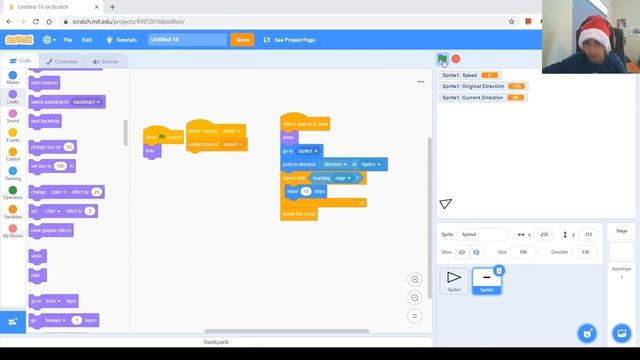Click the workspace horizontal scrollbar

[287, 331]
